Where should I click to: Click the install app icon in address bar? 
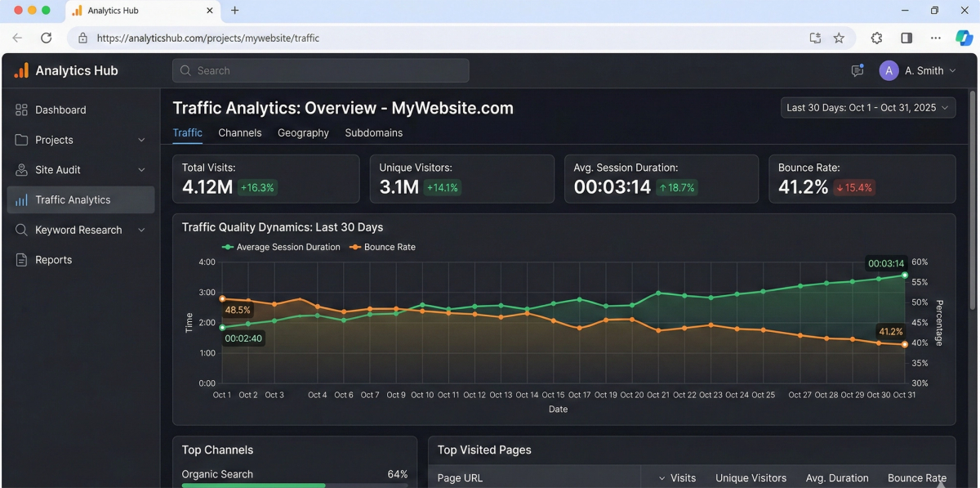coord(815,38)
